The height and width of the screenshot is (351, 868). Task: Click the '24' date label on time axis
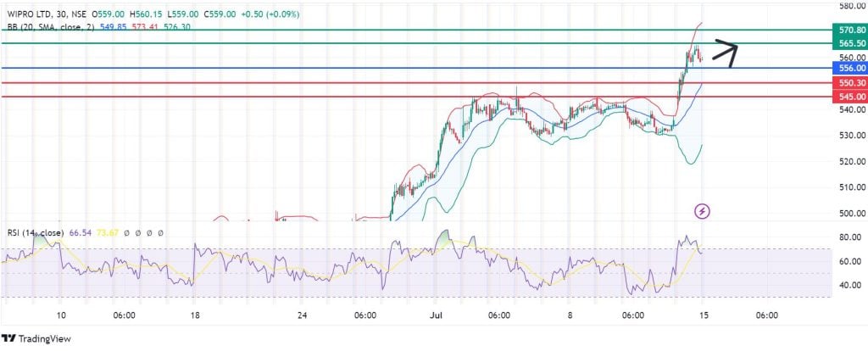[x=301, y=315]
